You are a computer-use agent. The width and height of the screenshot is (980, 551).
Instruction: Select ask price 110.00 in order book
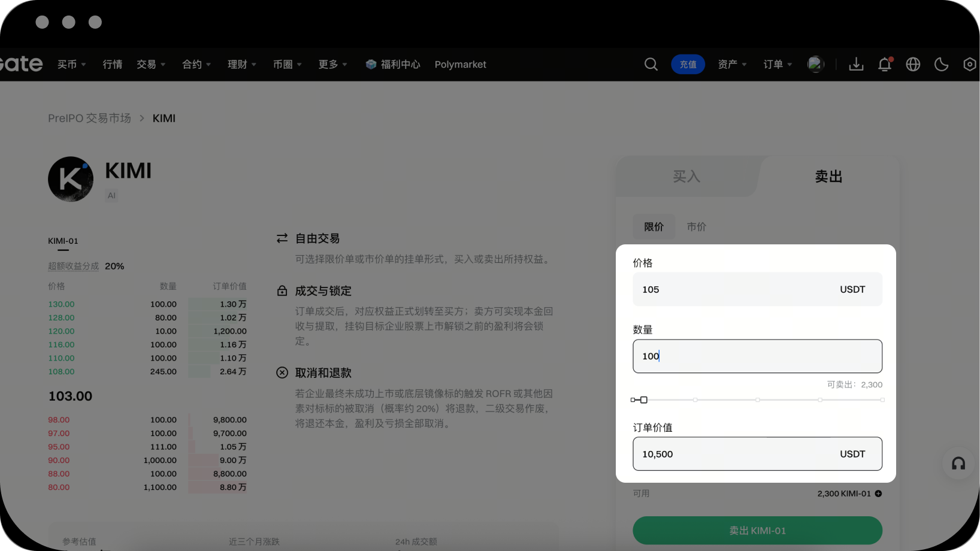61,358
